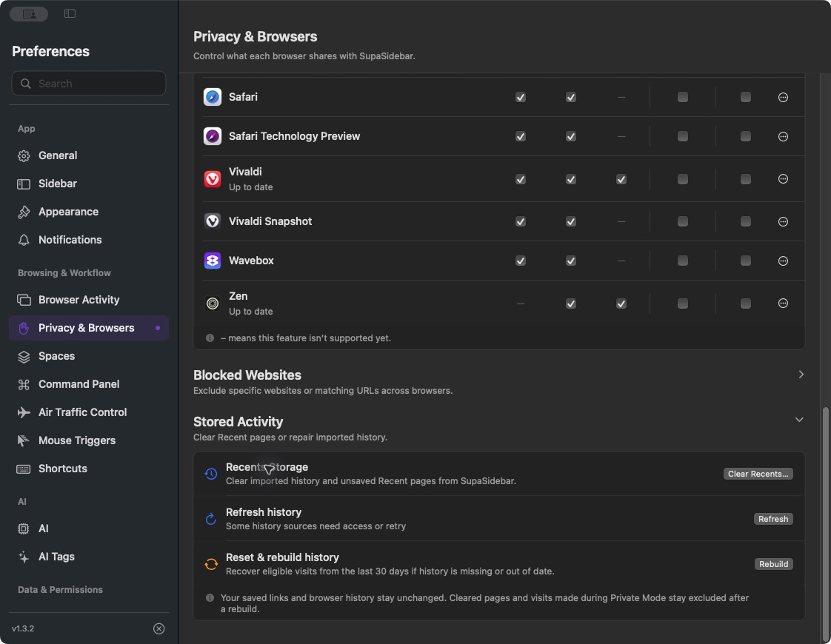The width and height of the screenshot is (831, 644).
Task: Open more options for Wavebox row
Action: 783,261
